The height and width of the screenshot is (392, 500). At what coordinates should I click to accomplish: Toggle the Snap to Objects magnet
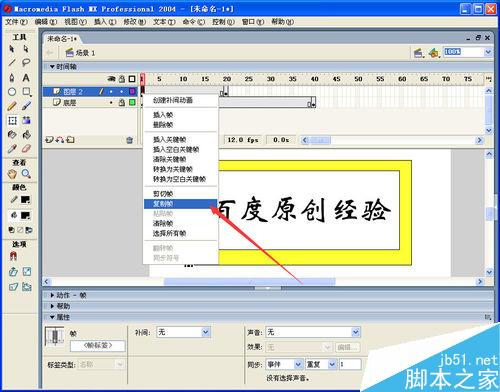pyautogui.click(x=13, y=256)
